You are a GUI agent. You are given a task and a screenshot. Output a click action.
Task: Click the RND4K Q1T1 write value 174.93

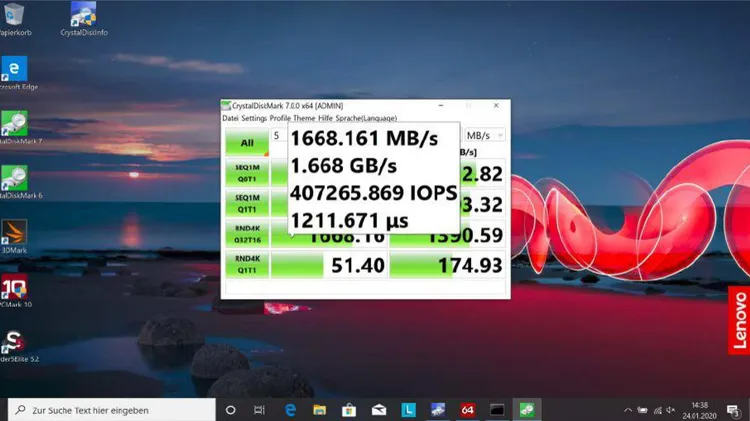447,265
